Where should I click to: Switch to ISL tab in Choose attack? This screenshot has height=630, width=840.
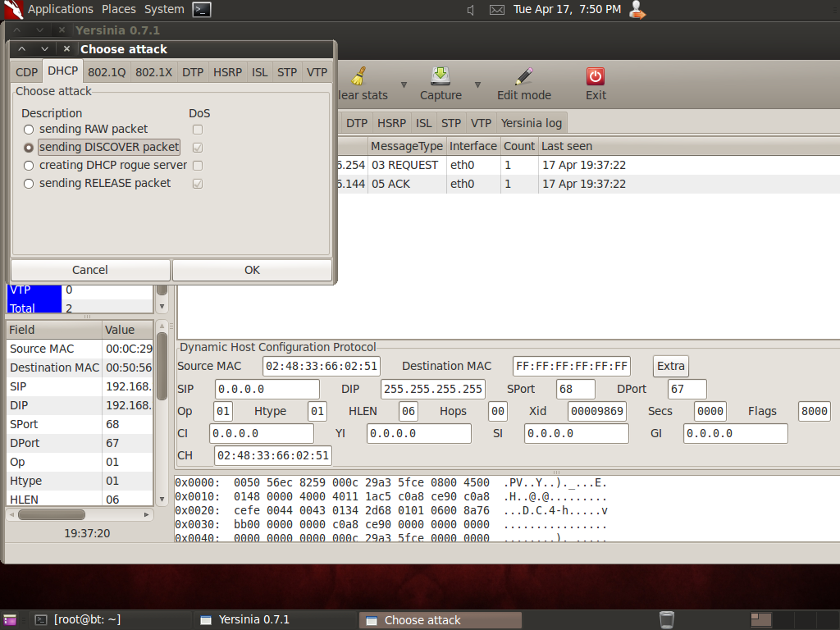click(260, 72)
